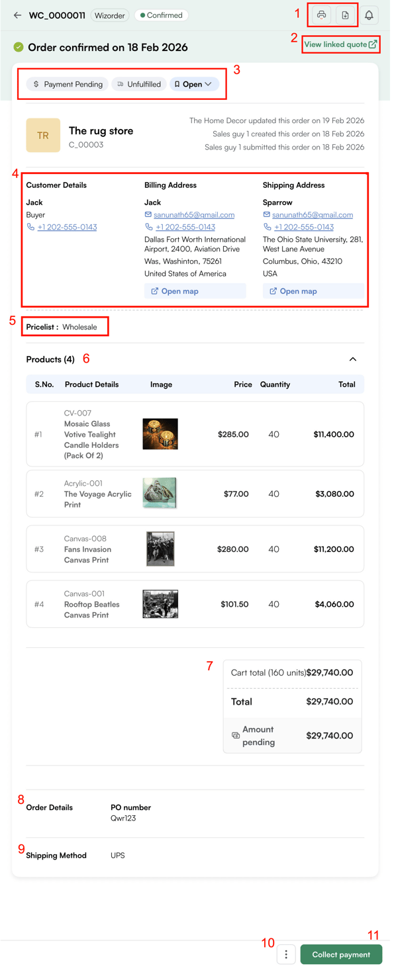Viewport: 394px width, 980px height.
Task: Print the order using the printer icon
Action: tap(320, 15)
